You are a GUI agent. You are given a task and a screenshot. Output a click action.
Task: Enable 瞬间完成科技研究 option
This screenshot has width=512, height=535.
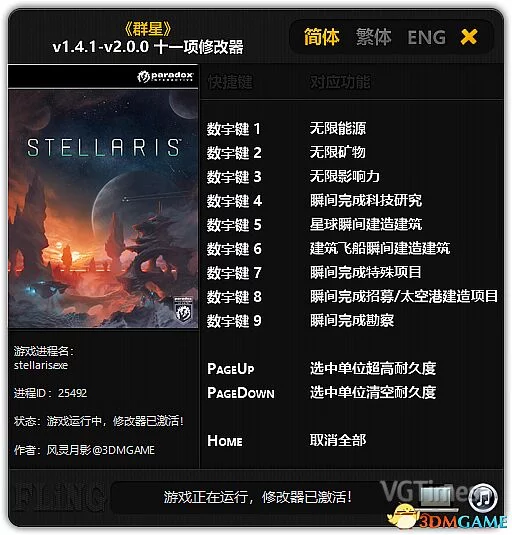point(366,200)
